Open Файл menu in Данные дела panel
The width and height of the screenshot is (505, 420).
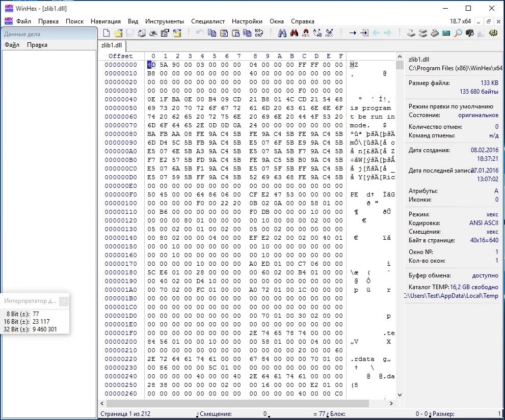coord(12,45)
